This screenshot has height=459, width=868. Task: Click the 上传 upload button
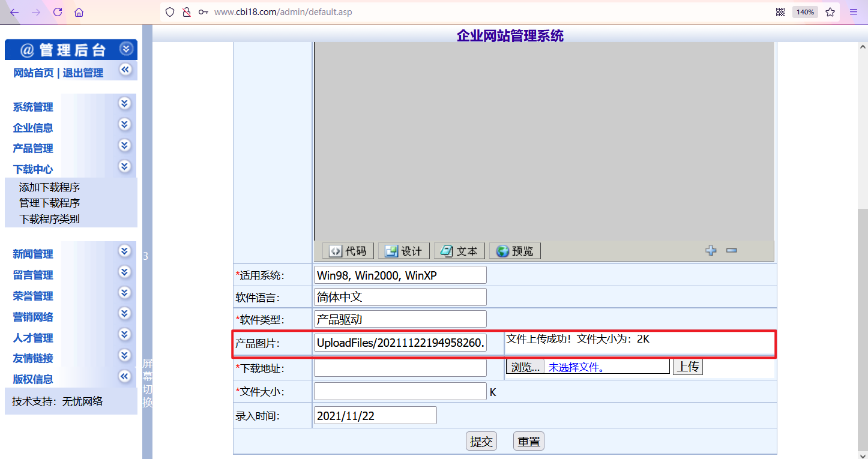[x=687, y=367]
